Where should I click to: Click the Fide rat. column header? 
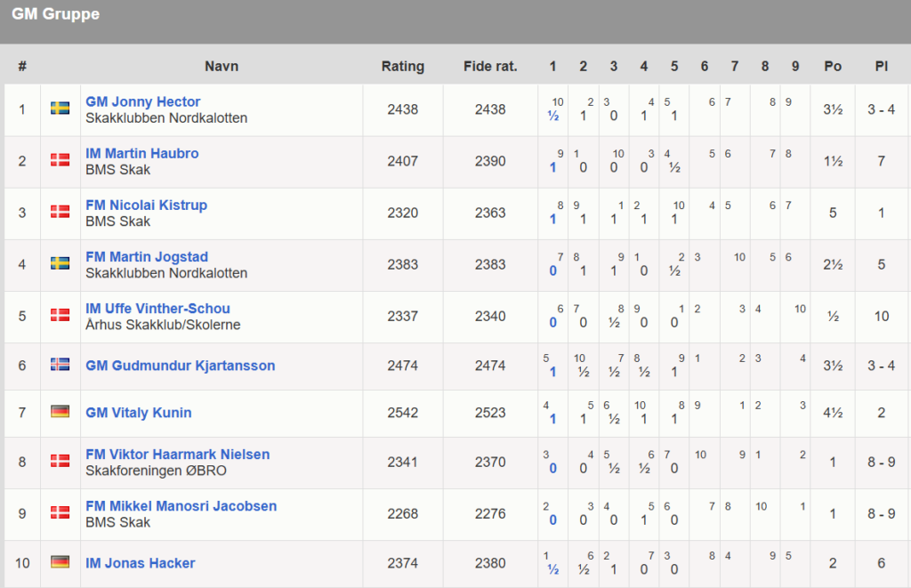point(490,66)
